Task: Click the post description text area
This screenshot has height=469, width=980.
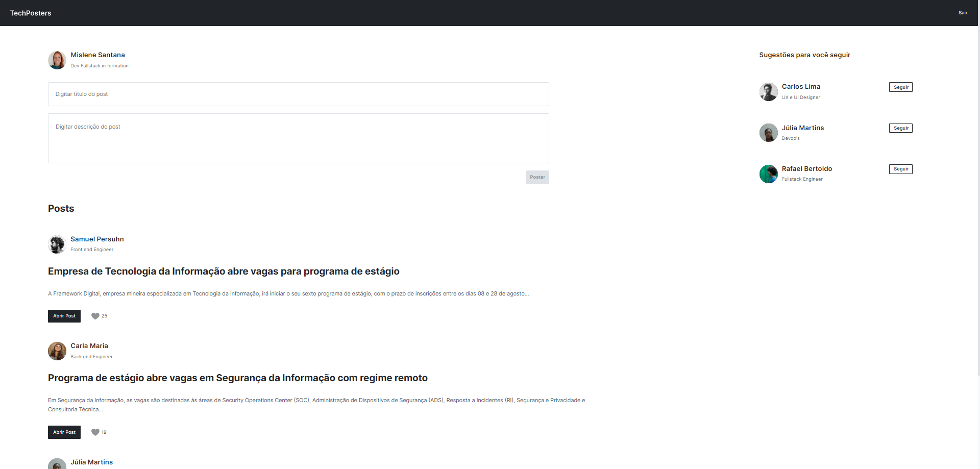Action: pyautogui.click(x=298, y=138)
